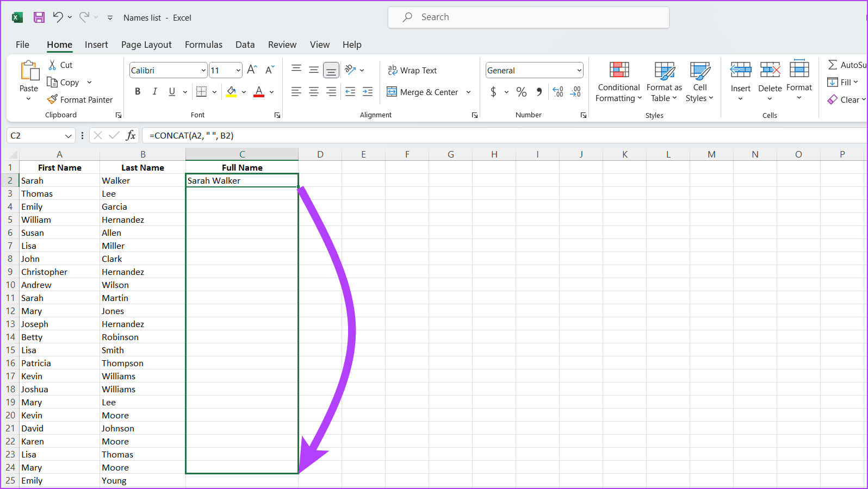The image size is (868, 489).
Task: Click the Save icon in title bar
Action: [39, 17]
